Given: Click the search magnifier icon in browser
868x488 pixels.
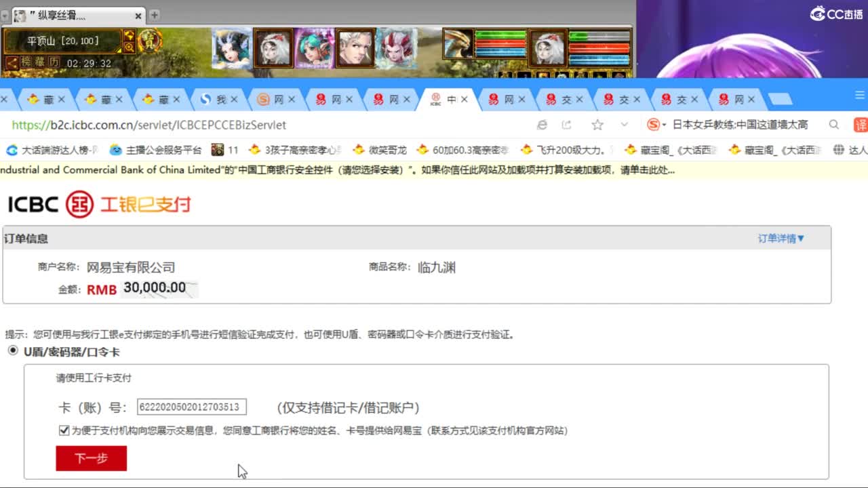Looking at the screenshot, I should coord(834,125).
